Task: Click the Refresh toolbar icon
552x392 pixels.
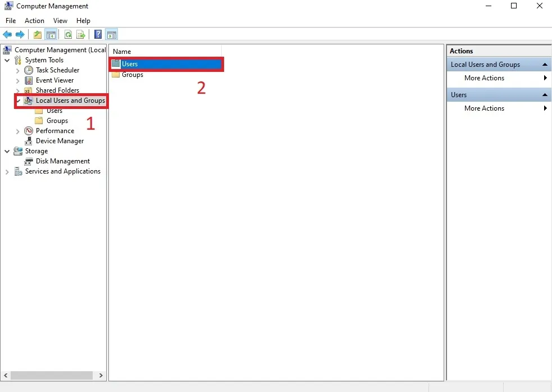Action: pos(68,35)
